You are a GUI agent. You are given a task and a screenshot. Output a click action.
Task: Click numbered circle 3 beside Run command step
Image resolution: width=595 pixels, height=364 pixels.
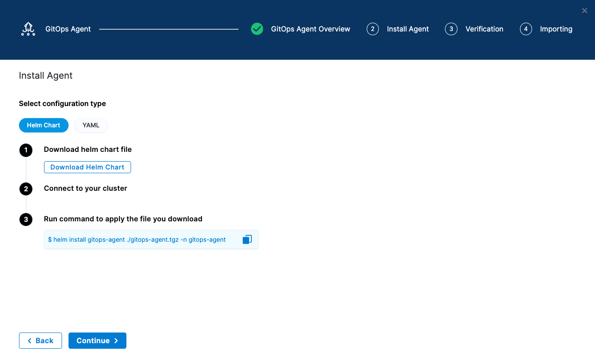(26, 219)
